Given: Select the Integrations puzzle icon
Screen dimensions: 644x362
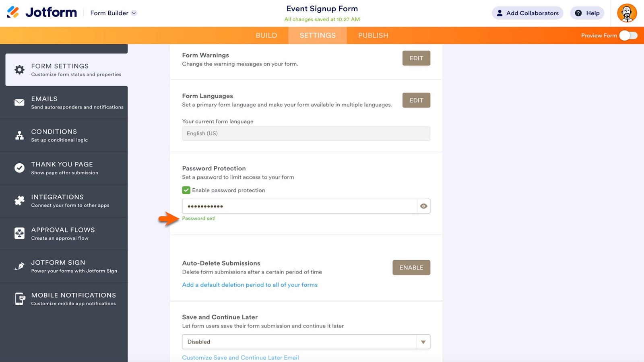Looking at the screenshot, I should [19, 200].
